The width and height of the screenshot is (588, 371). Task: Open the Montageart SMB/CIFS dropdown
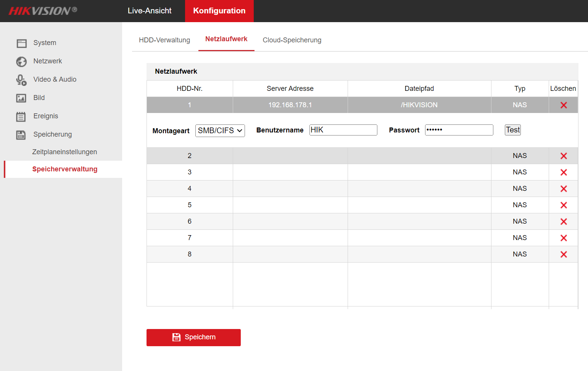coord(220,131)
